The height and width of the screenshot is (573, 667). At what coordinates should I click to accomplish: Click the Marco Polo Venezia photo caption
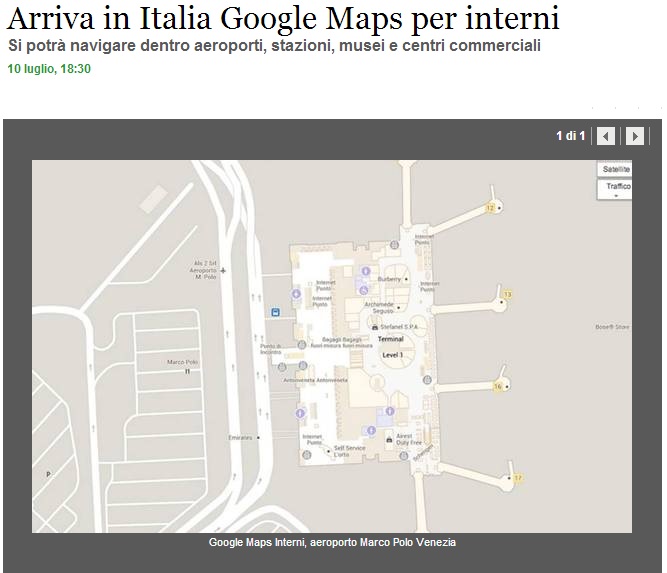tap(332, 542)
